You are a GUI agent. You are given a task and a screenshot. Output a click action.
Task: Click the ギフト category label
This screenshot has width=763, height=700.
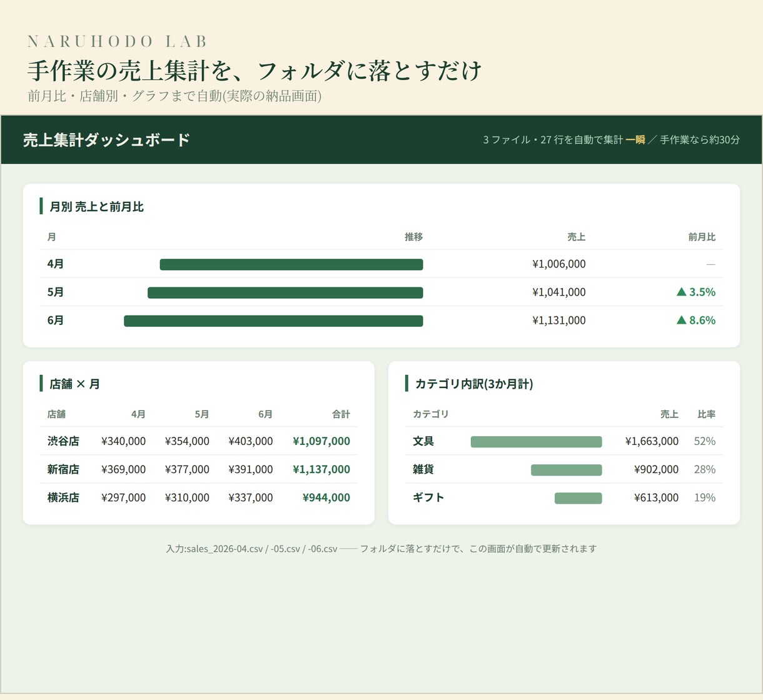point(428,497)
